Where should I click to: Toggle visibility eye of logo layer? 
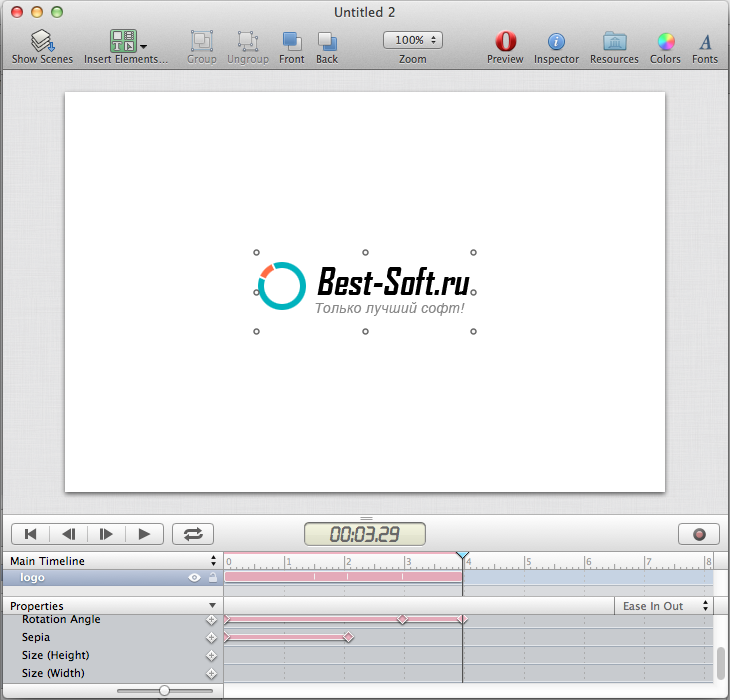pos(195,578)
